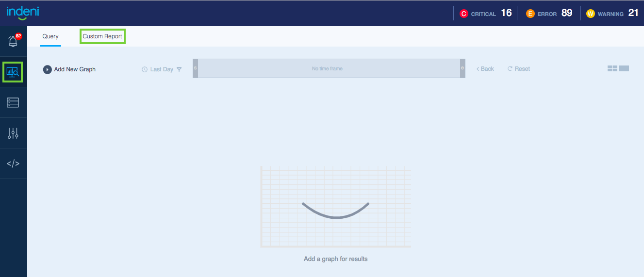Open the devices server-rack icon in sidebar

13,102
